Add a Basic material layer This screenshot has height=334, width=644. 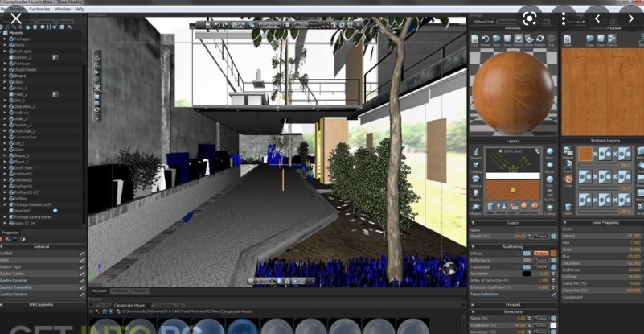point(550,153)
